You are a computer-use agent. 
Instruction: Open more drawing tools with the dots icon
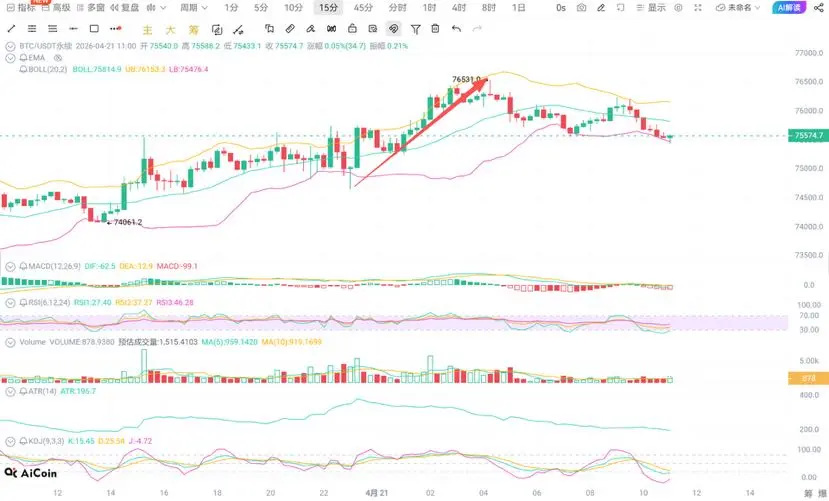116,29
